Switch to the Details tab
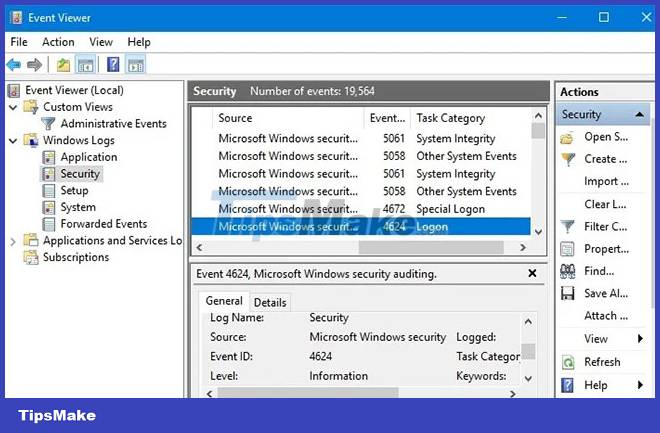The height and width of the screenshot is (433, 660). pos(270,303)
